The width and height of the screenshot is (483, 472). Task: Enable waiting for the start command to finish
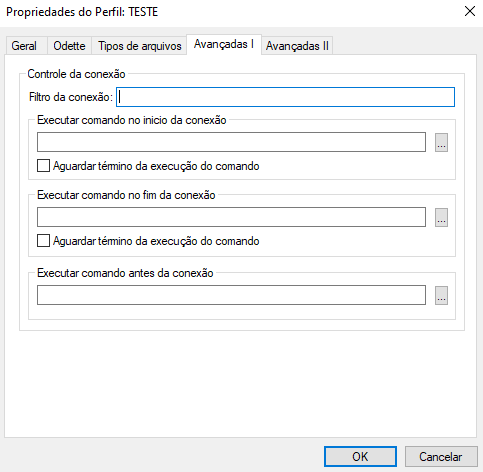point(43,166)
